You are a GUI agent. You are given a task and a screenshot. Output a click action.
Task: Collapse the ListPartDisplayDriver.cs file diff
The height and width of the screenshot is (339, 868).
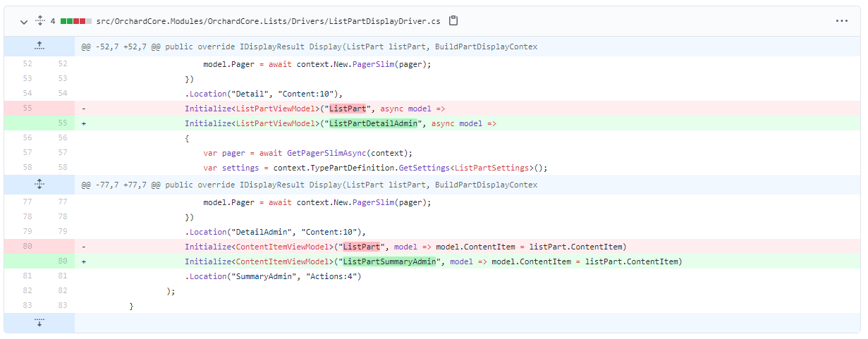point(24,22)
